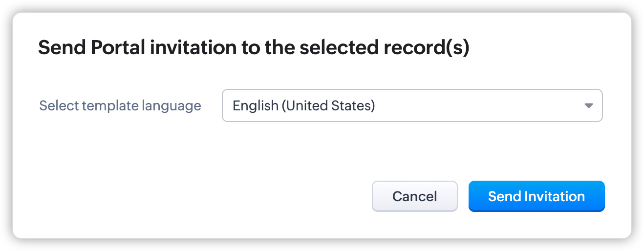
Task: Open the template language dropdown
Action: [412, 105]
